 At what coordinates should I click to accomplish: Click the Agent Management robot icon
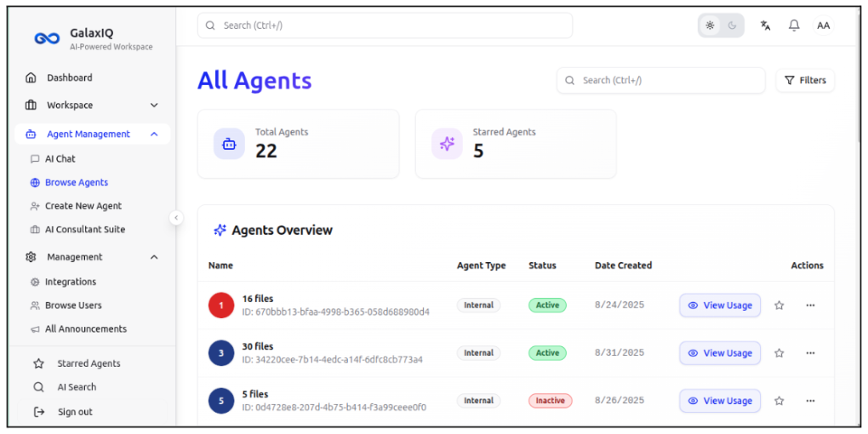[31, 134]
